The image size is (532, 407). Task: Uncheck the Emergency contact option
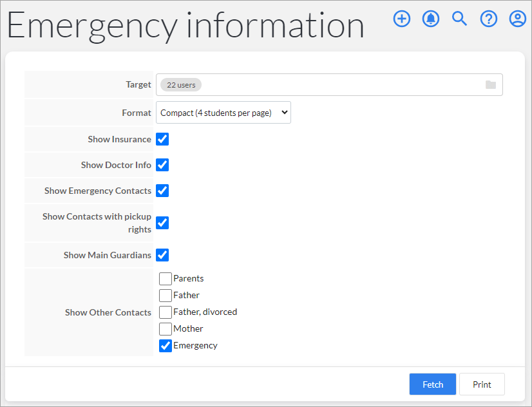click(x=165, y=345)
